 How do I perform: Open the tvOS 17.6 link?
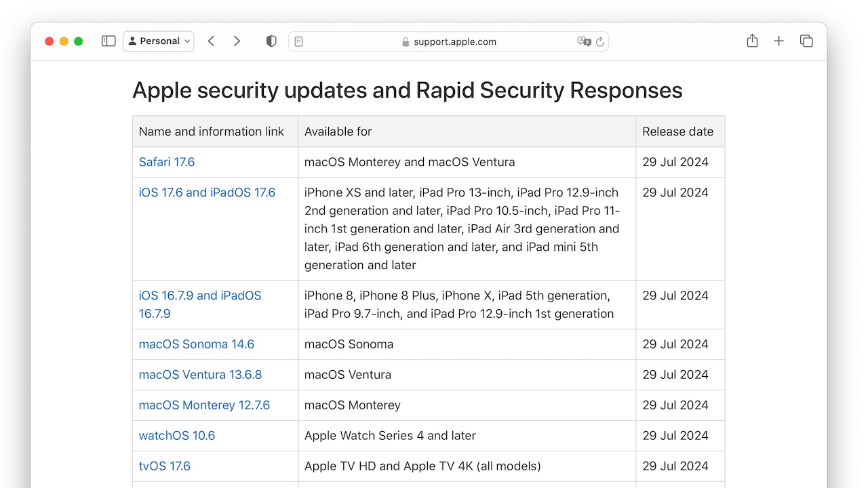coord(165,466)
